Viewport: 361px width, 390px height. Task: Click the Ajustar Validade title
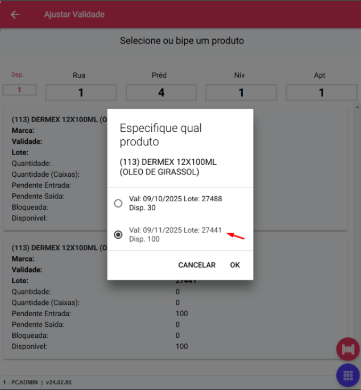pos(74,14)
